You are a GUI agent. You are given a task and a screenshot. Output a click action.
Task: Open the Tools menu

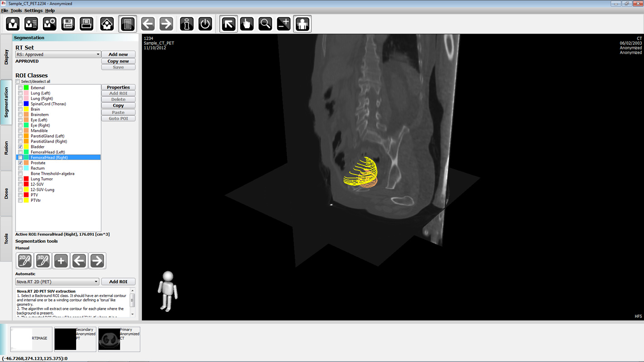tap(16, 10)
